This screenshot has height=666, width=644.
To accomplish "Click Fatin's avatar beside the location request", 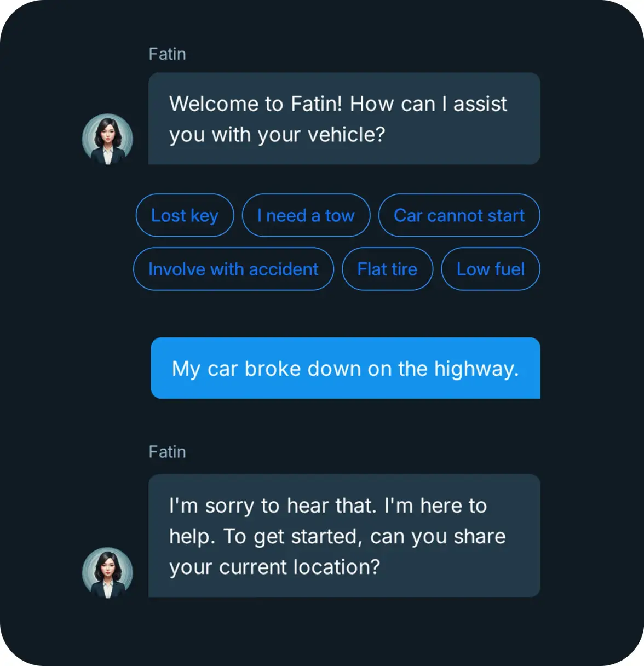I will point(107,572).
